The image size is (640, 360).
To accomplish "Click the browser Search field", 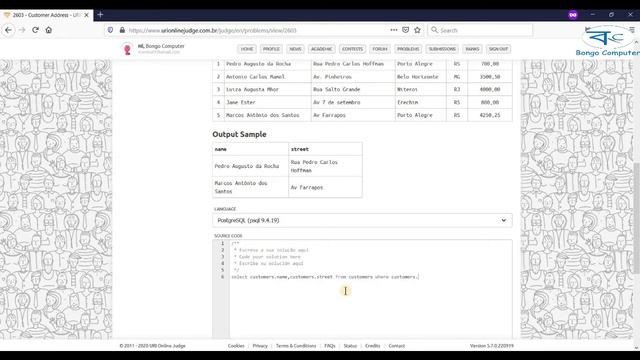I will [480, 30].
